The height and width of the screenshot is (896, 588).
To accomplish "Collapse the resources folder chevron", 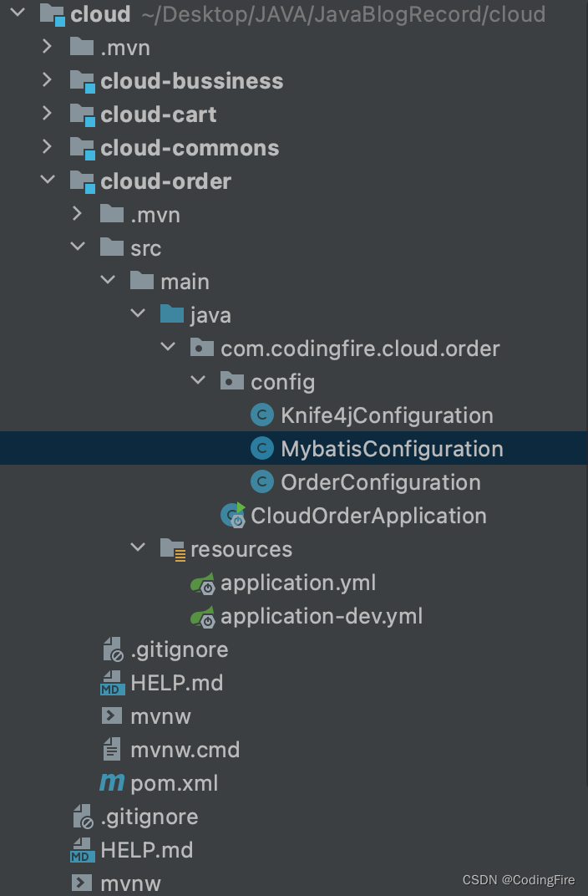I will (138, 547).
